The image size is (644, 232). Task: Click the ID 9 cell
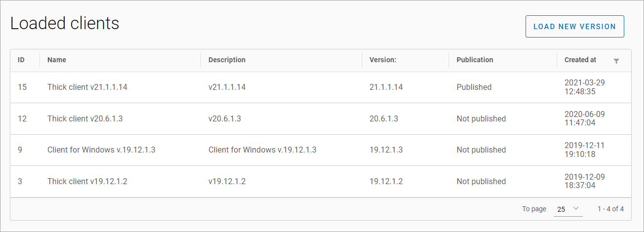tap(20, 150)
